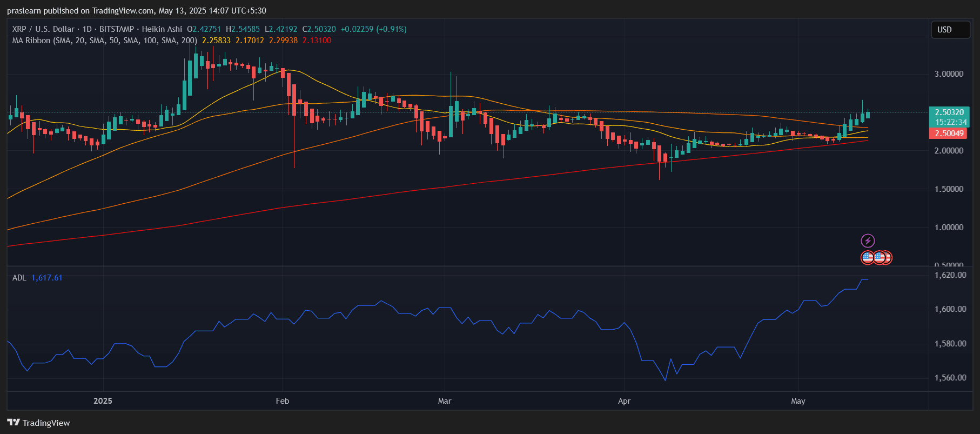980x434 pixels.
Task: Click the Feb label on time axis
Action: tap(282, 401)
